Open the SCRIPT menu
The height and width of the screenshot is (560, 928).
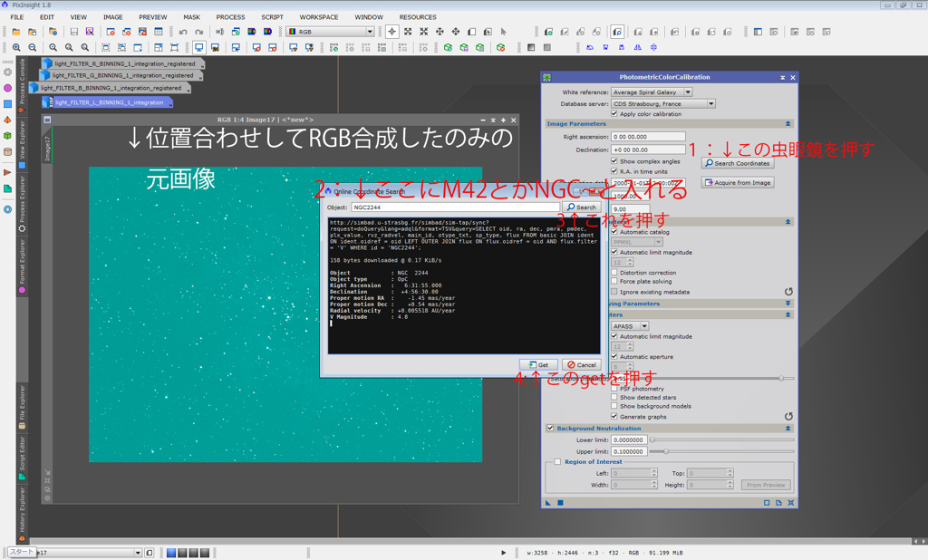pos(272,17)
